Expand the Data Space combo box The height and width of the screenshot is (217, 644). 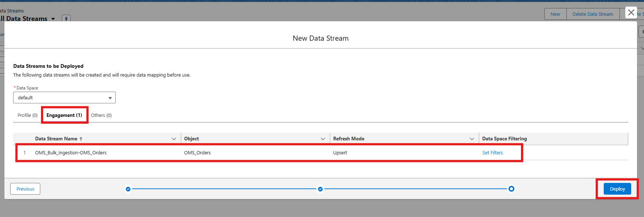click(64, 98)
